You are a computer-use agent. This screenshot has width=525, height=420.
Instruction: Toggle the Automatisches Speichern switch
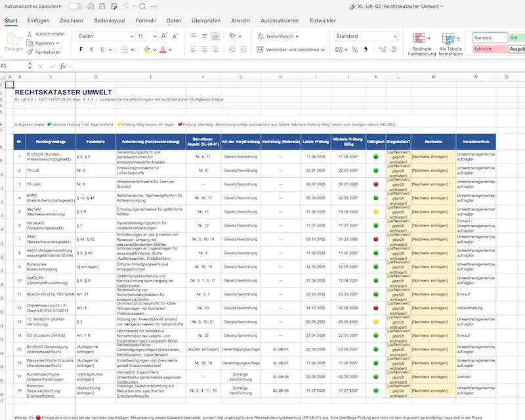[x=75, y=7]
